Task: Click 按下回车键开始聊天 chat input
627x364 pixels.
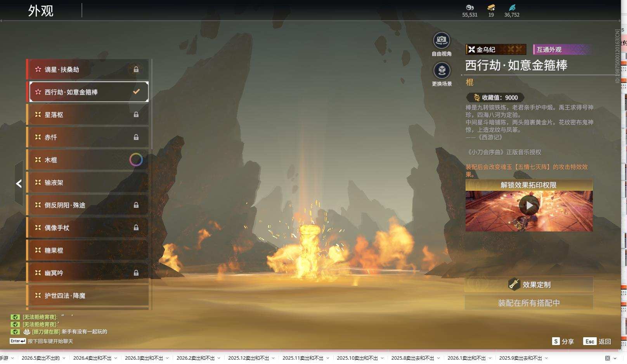Action: point(50,341)
